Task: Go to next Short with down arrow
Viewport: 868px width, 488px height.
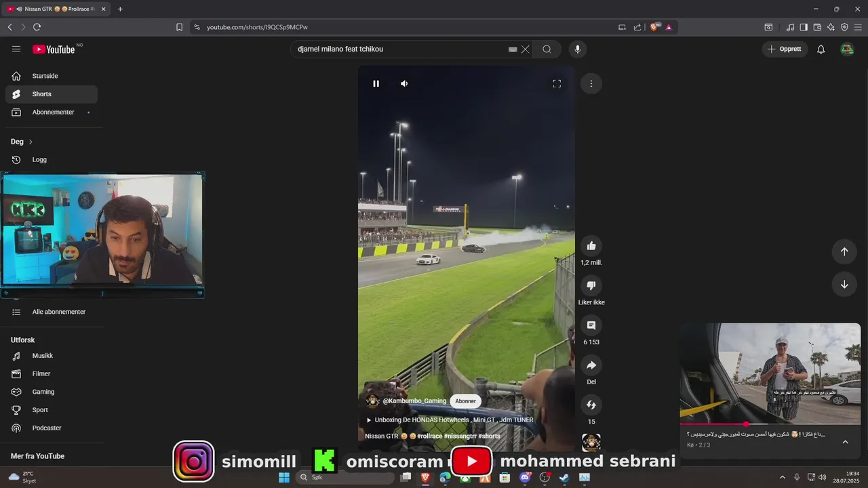Action: (x=844, y=284)
